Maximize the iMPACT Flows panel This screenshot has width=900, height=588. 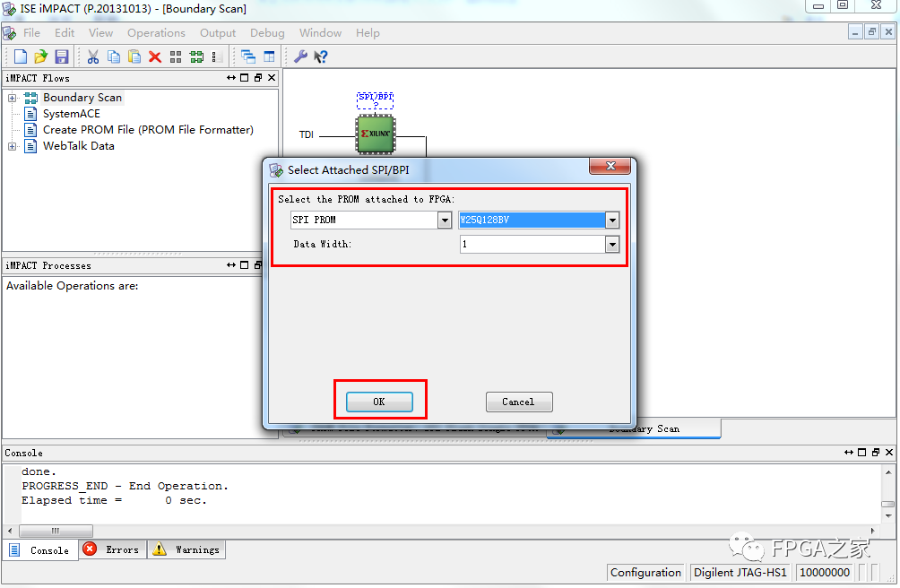pos(245,77)
